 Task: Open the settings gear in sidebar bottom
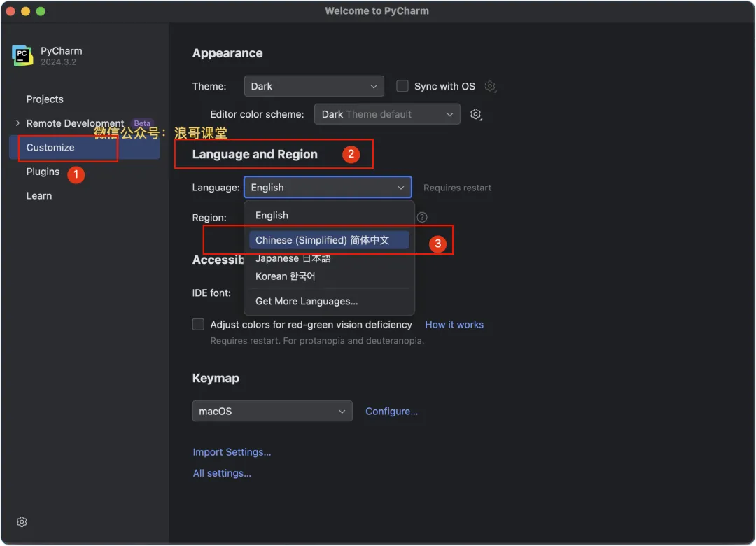[x=22, y=522]
